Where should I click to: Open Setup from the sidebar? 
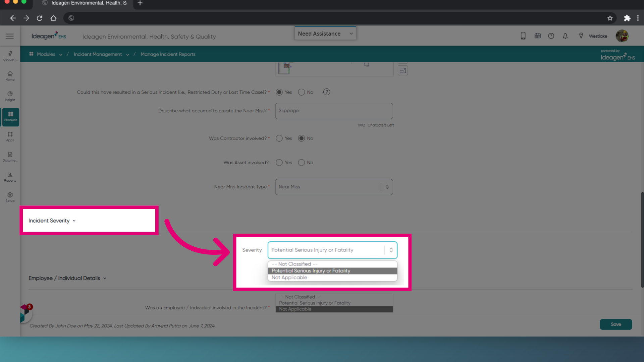click(10, 197)
